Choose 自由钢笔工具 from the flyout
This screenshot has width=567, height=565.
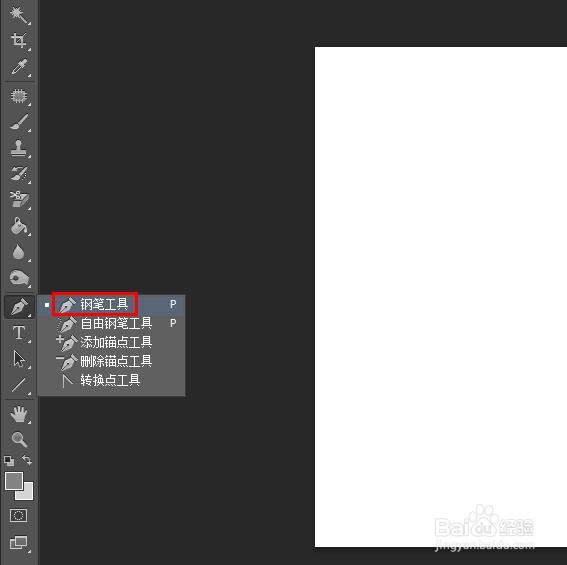pyautogui.click(x=111, y=323)
